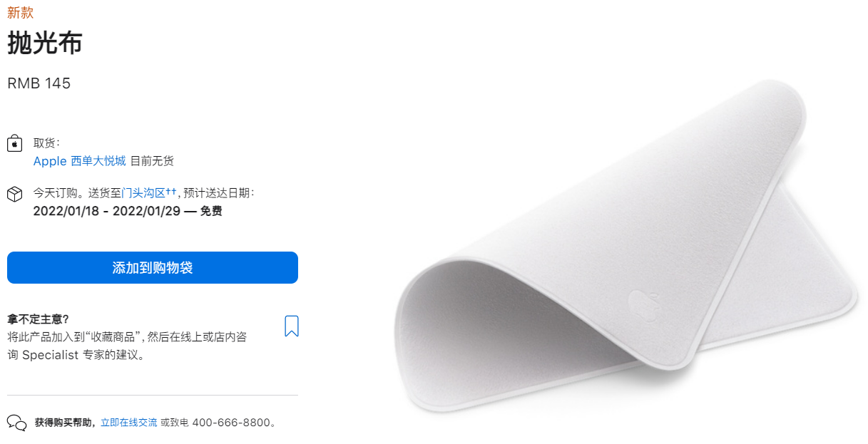Image resolution: width=868 pixels, height=444 pixels.
Task: Click the 收藏商品 Specialist advice paragraph
Action: pos(127,346)
